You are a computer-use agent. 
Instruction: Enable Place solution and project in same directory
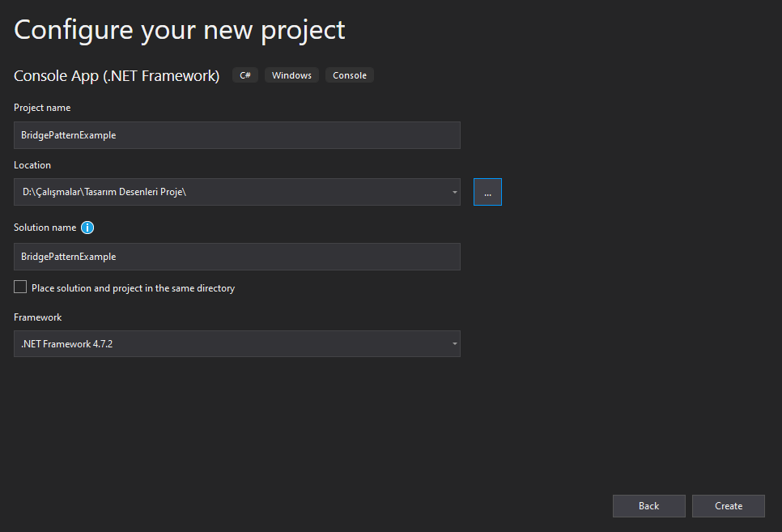20,287
